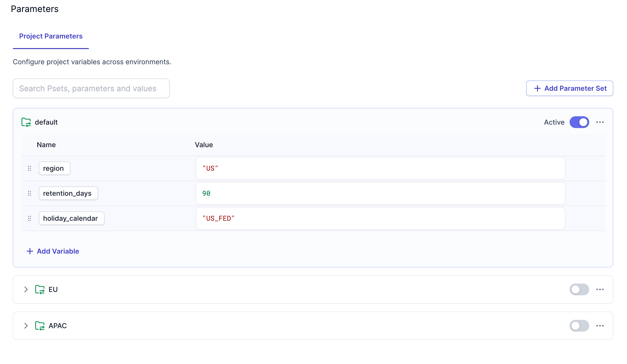Click the drag handle beside holiday_calendar
627x364 pixels.
click(x=29, y=218)
